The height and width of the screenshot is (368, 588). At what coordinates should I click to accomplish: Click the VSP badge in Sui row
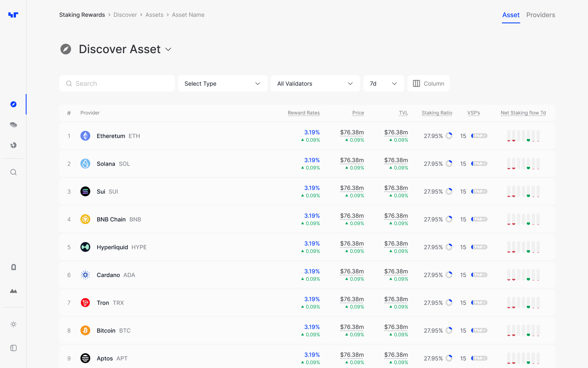479,191
